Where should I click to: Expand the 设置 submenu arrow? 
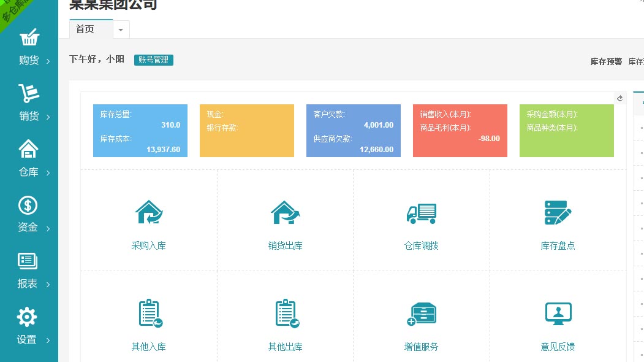(48, 340)
